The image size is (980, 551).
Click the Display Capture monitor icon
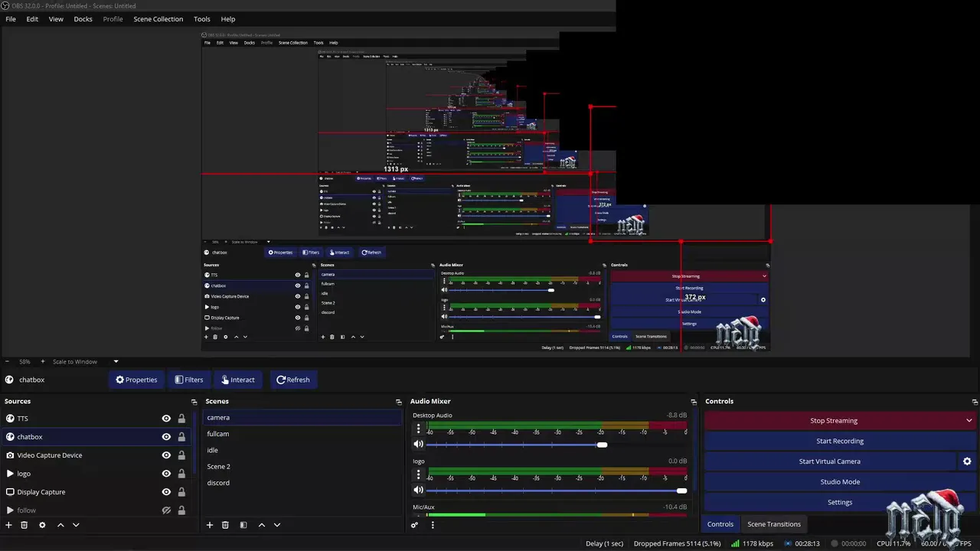[10, 492]
